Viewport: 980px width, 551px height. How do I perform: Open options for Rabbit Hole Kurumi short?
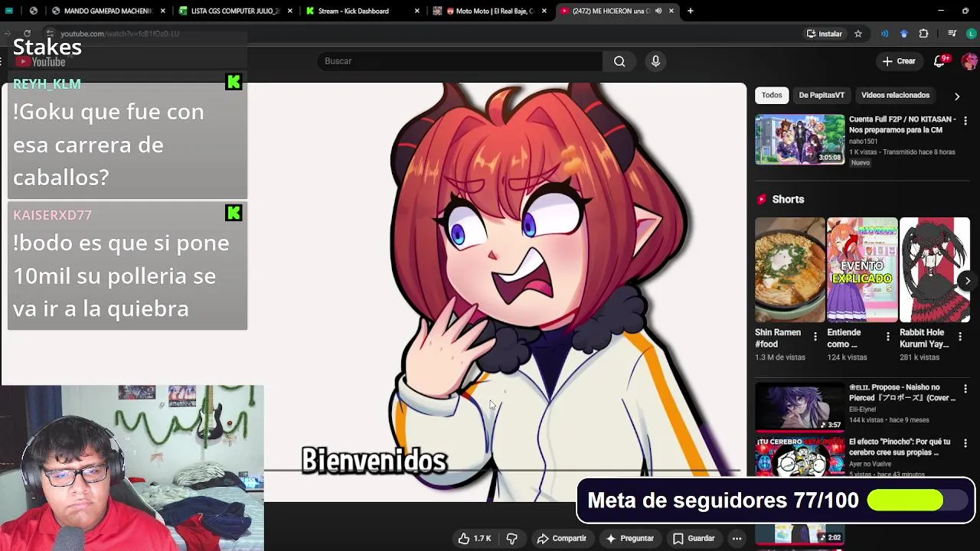coord(960,337)
